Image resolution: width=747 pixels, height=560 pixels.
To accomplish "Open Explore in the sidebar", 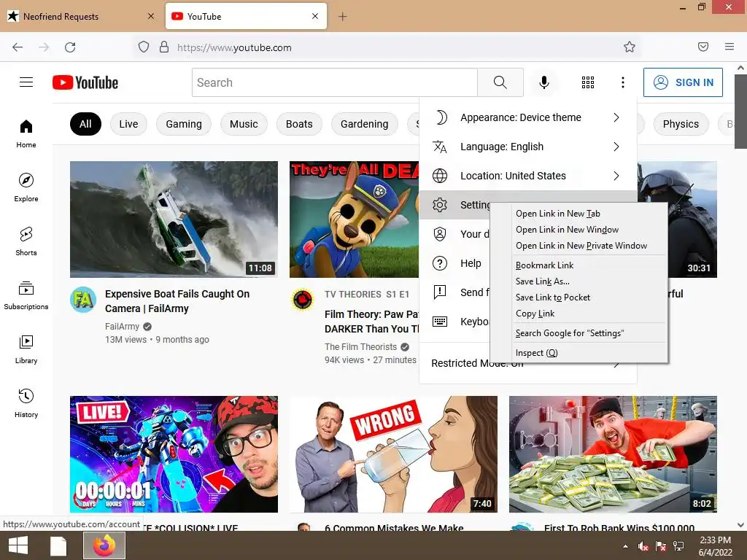I will [x=26, y=187].
